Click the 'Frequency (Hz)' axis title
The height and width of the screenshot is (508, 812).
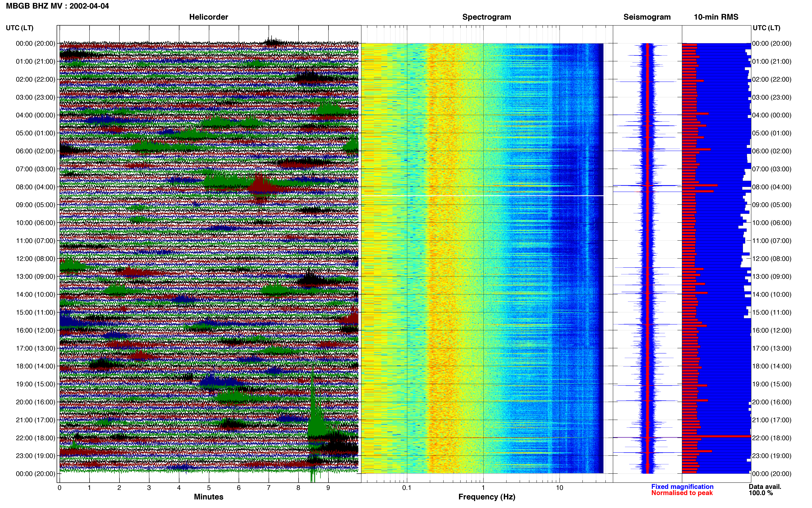click(487, 497)
